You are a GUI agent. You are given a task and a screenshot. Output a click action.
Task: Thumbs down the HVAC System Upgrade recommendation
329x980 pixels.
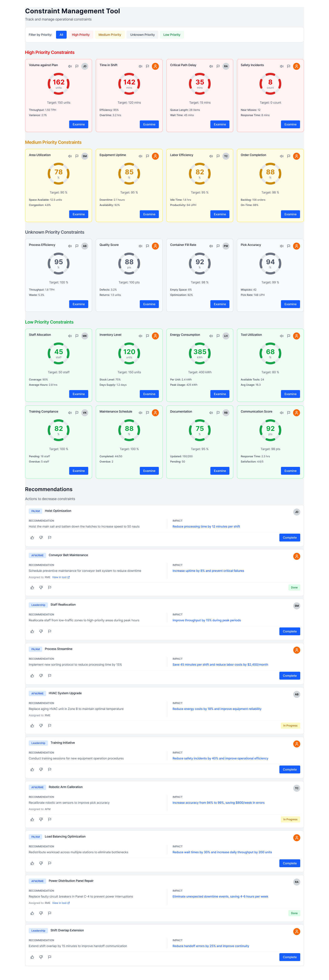click(x=41, y=725)
